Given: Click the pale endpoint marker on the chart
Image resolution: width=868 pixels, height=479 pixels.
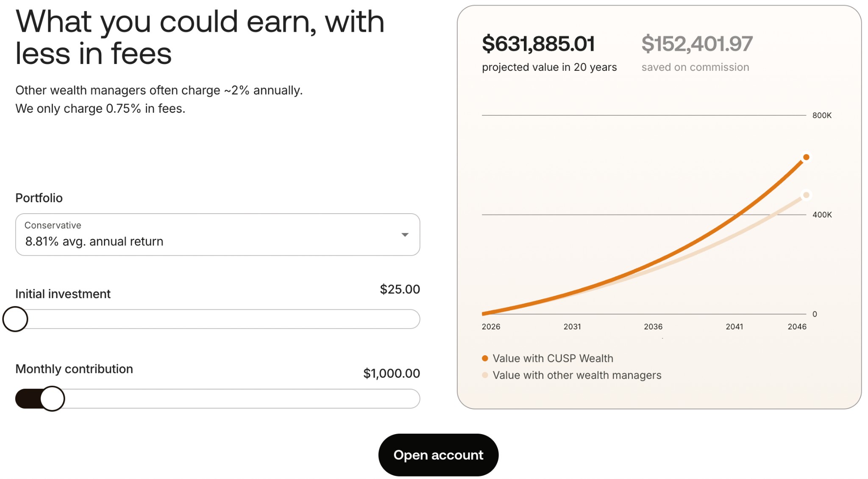Looking at the screenshot, I should pyautogui.click(x=806, y=195).
